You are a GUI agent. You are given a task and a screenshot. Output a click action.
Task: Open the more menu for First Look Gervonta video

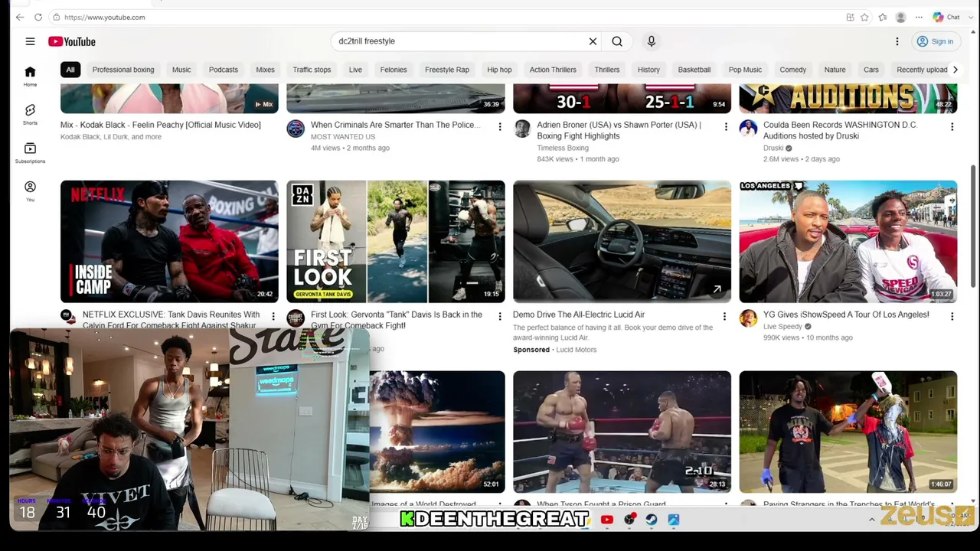(x=500, y=316)
